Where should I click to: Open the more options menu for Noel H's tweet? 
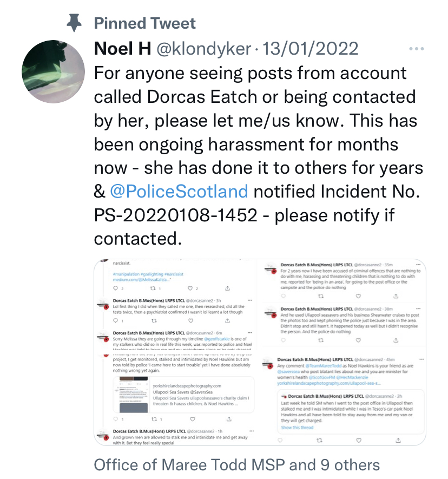[x=416, y=49]
